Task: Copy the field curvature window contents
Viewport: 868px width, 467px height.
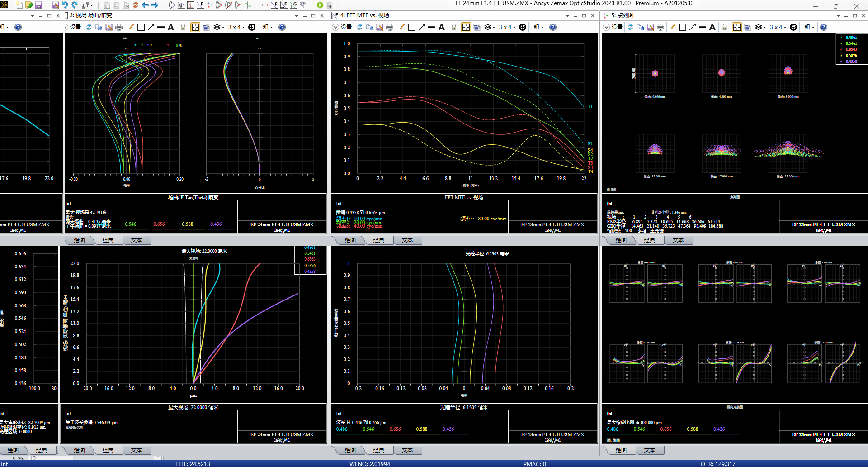Action: (x=99, y=27)
